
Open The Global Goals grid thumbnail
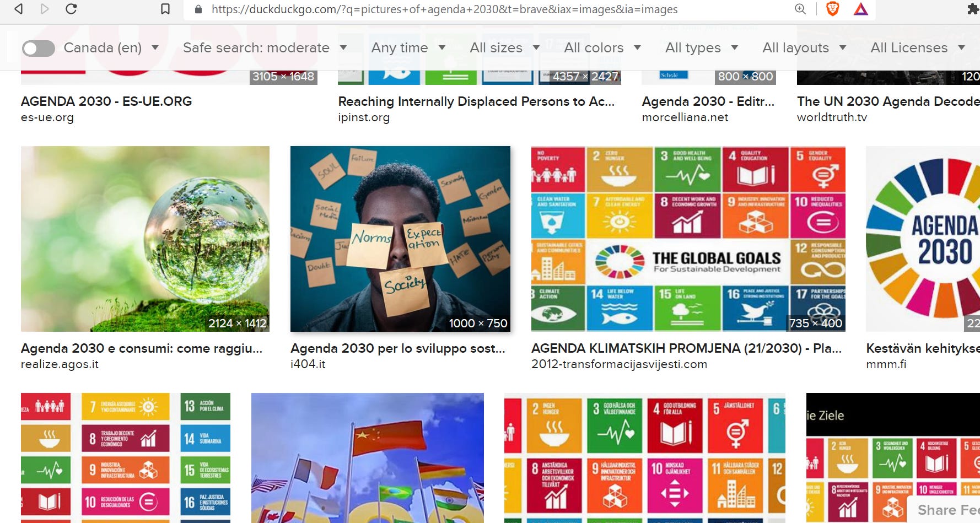[688, 239]
